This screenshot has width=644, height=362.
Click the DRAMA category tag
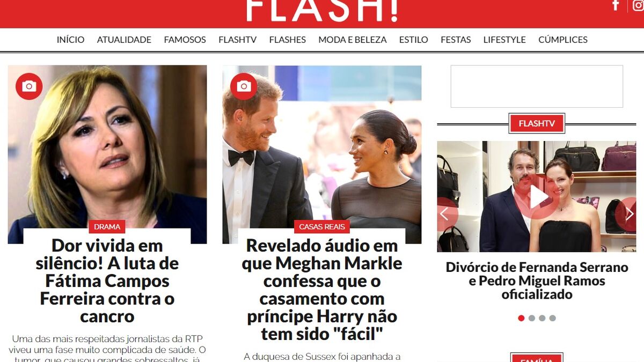[x=107, y=227]
